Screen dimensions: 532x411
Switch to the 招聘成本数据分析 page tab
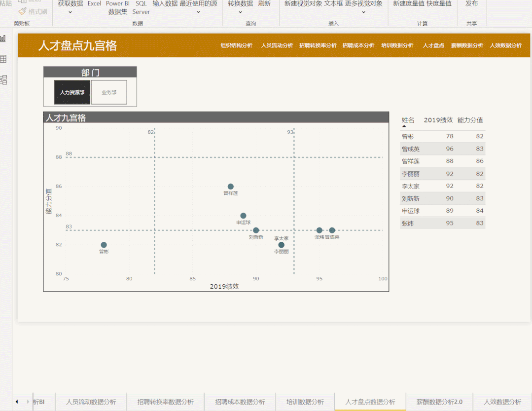pos(240,402)
